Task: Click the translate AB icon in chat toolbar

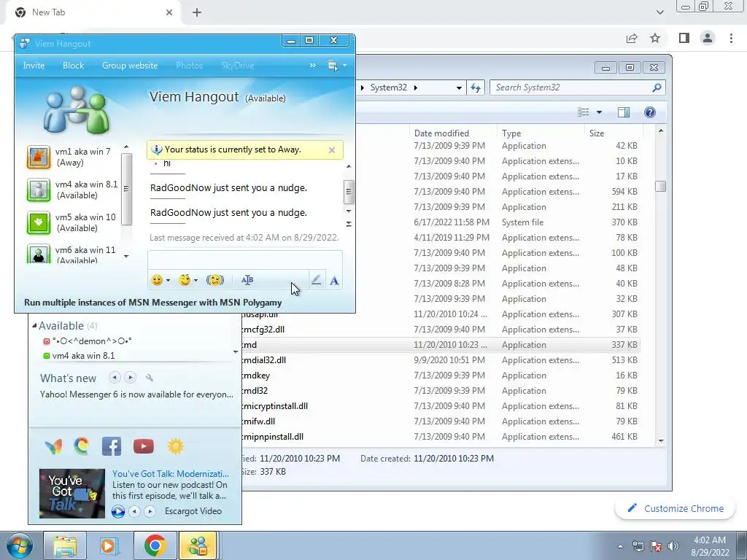Action: click(247, 280)
